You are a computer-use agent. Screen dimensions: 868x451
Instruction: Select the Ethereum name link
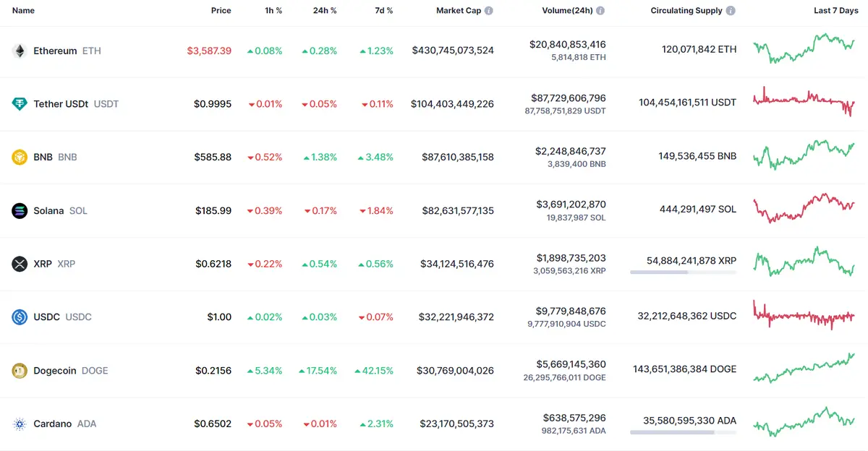pyautogui.click(x=55, y=51)
